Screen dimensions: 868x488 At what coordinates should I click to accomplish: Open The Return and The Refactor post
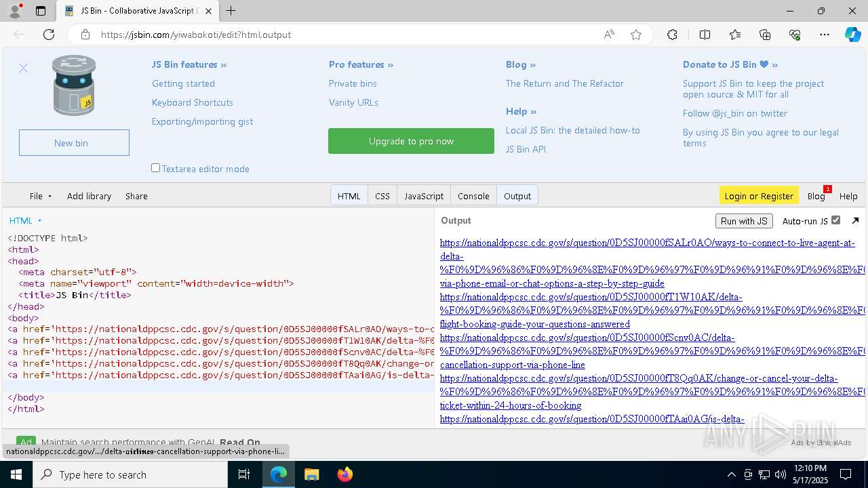coord(565,83)
